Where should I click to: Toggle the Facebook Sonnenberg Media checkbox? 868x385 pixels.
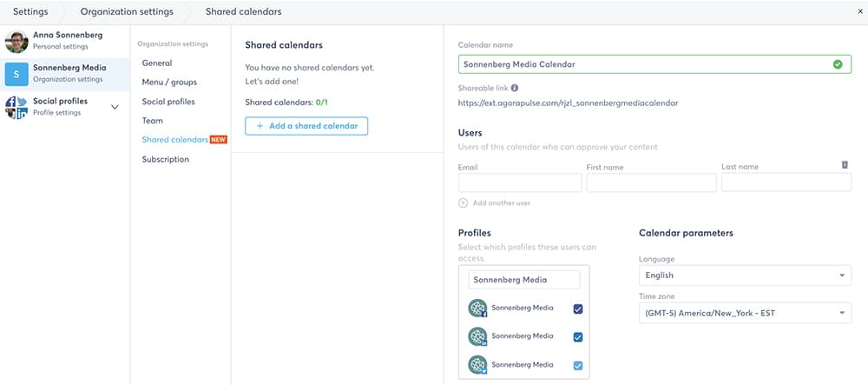tap(578, 309)
